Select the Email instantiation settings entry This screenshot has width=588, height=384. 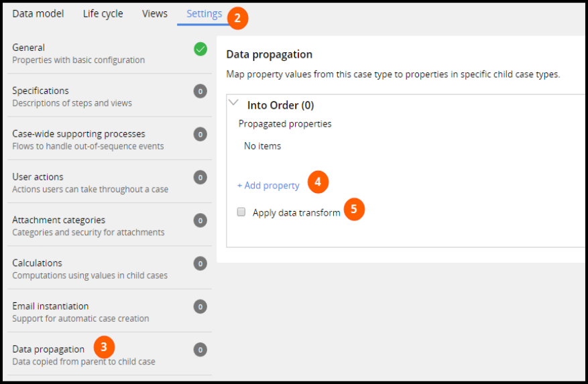[50, 306]
